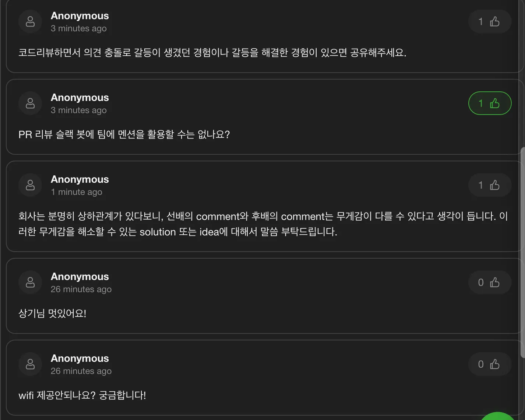Click the green floating button at bottom right
Viewport: 525px width, 420px height.
498,417
